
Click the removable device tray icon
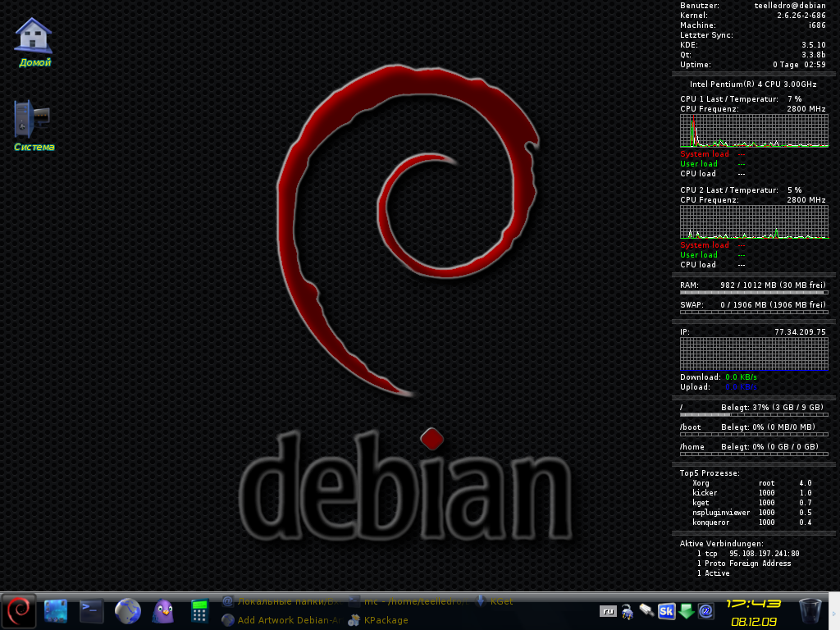(646, 610)
